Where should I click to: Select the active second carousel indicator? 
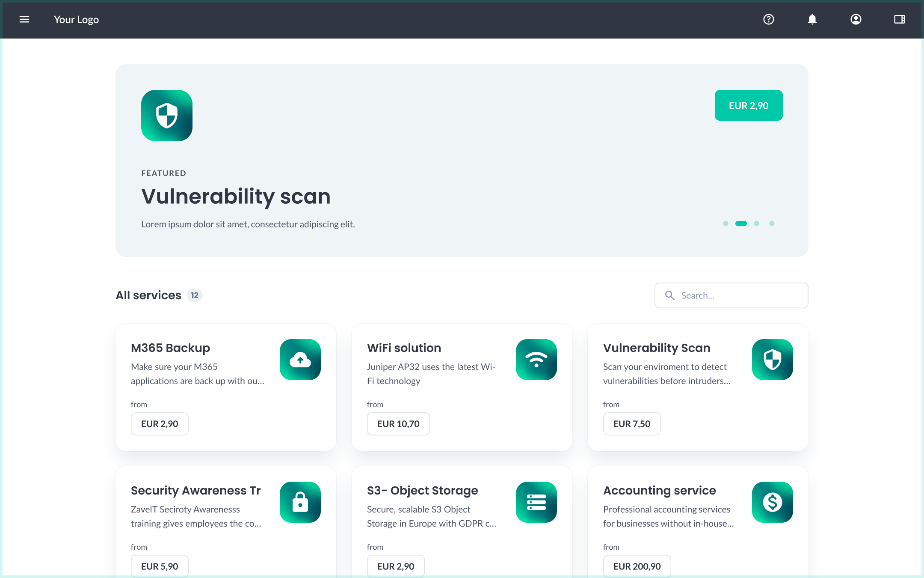(x=741, y=223)
